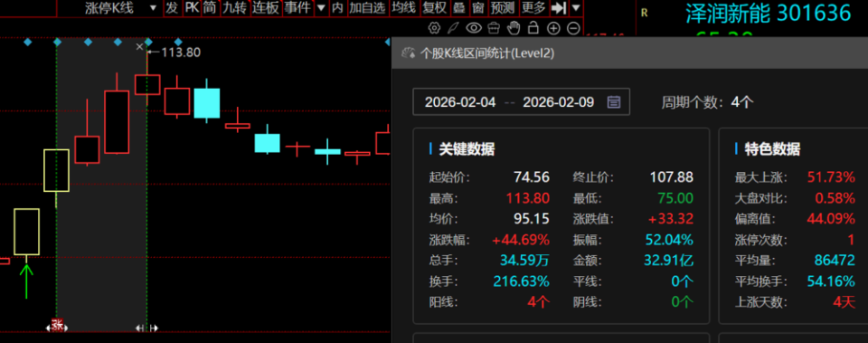Click the 最低 value 75.00
The height and width of the screenshot is (343, 868).
[675, 198]
